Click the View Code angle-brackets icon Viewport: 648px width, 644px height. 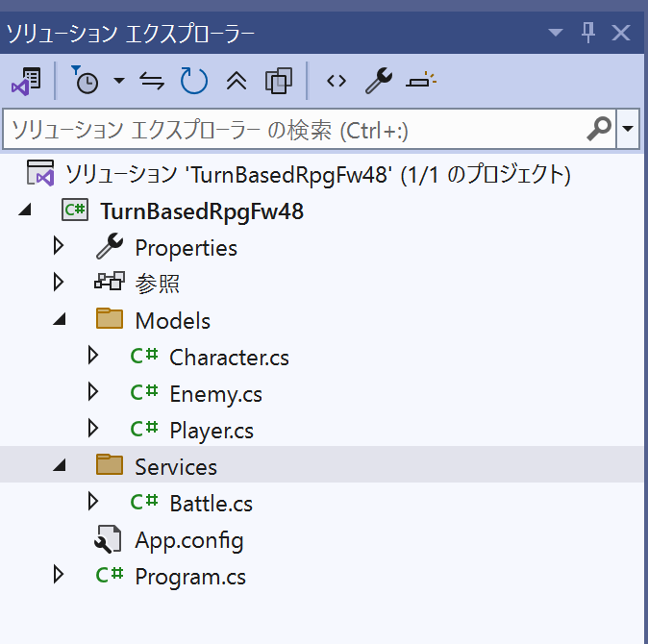336,81
